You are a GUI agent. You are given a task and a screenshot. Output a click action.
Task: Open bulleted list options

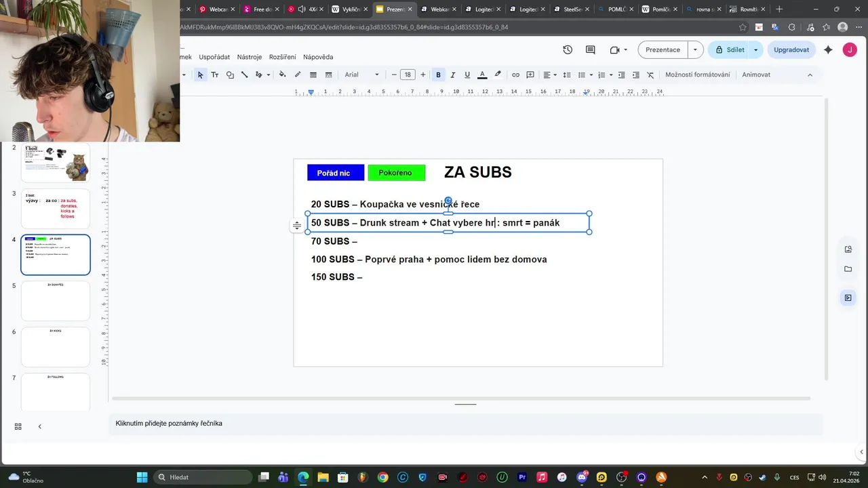pyautogui.click(x=585, y=75)
